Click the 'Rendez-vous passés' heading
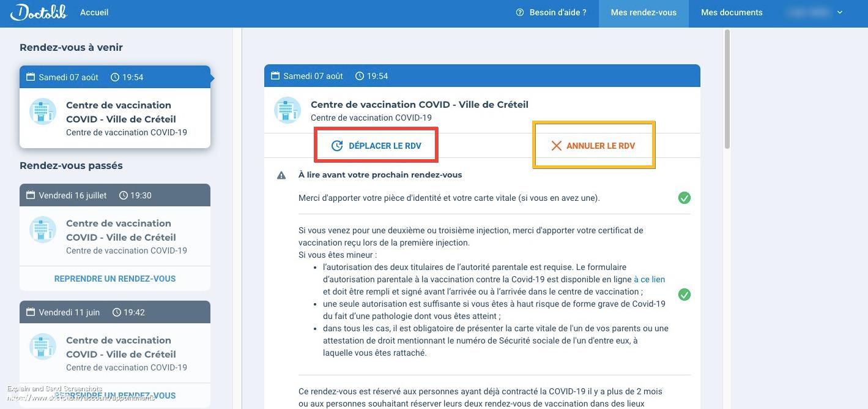This screenshot has height=409, width=868. 71,165
